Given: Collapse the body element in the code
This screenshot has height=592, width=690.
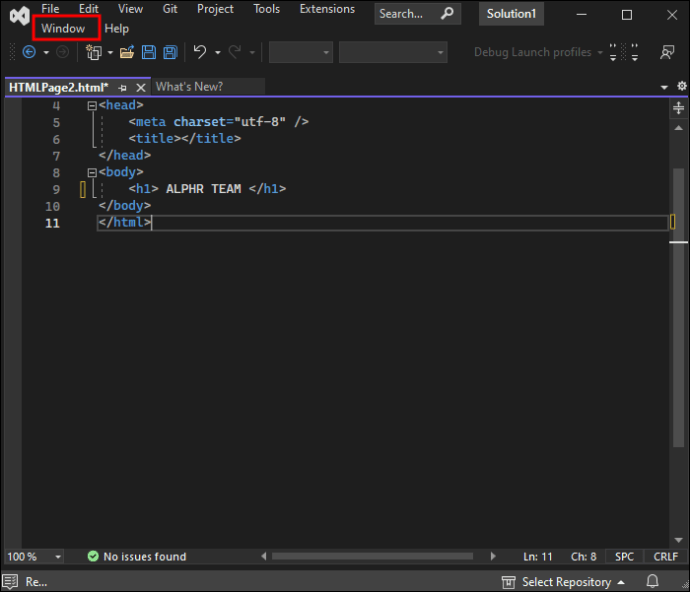Looking at the screenshot, I should 91,172.
